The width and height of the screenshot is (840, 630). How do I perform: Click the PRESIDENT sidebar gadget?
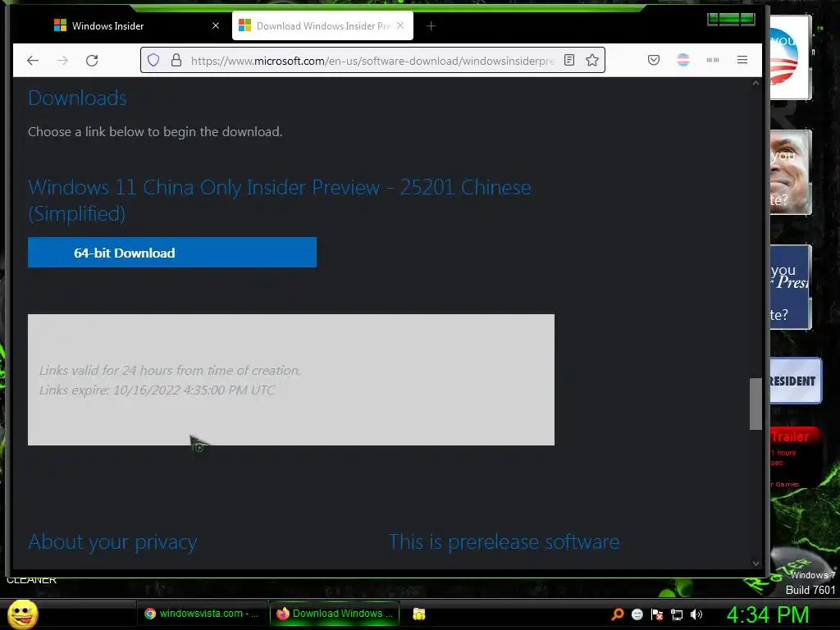795,381
